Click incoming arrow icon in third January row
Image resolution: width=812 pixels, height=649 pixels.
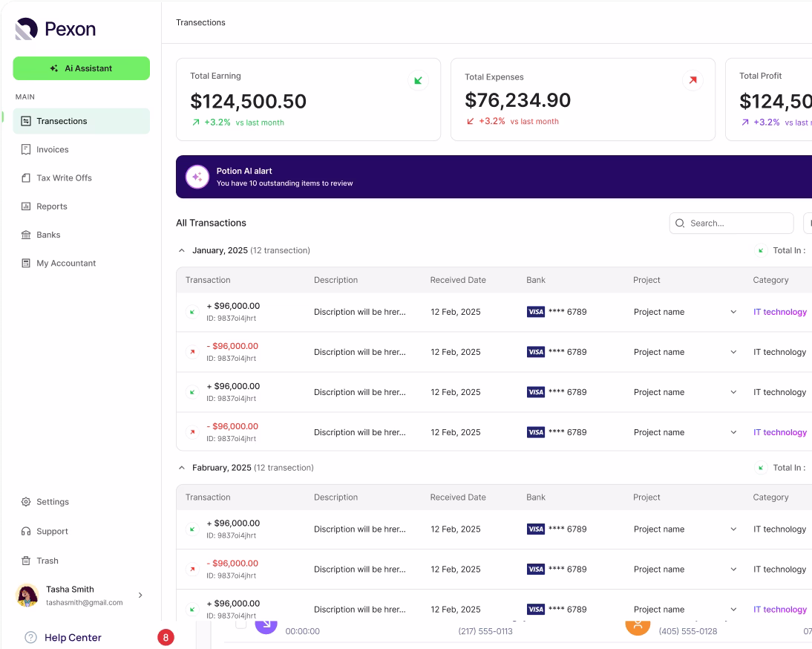click(x=193, y=392)
